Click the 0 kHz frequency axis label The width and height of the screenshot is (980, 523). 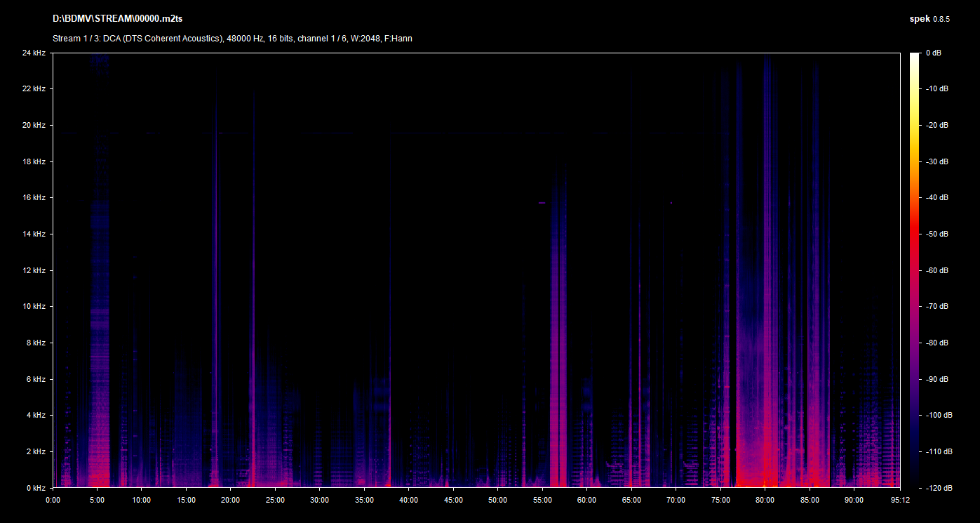[34, 488]
